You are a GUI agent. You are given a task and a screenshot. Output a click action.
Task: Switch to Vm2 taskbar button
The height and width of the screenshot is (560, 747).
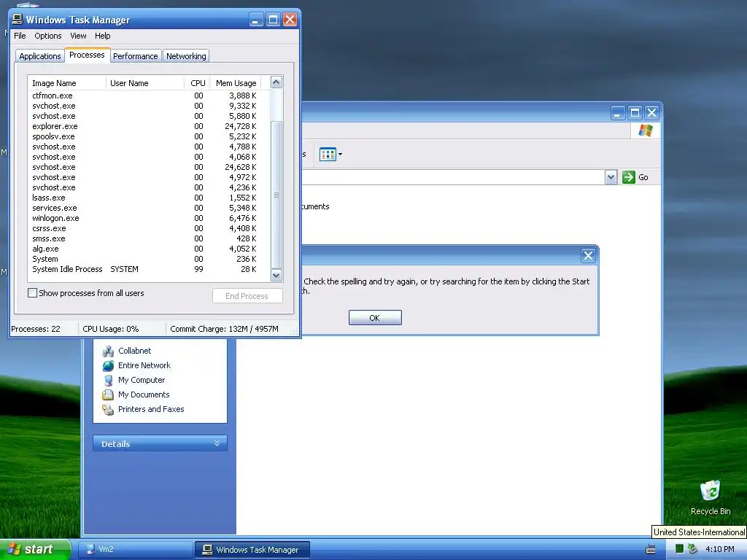click(x=135, y=550)
